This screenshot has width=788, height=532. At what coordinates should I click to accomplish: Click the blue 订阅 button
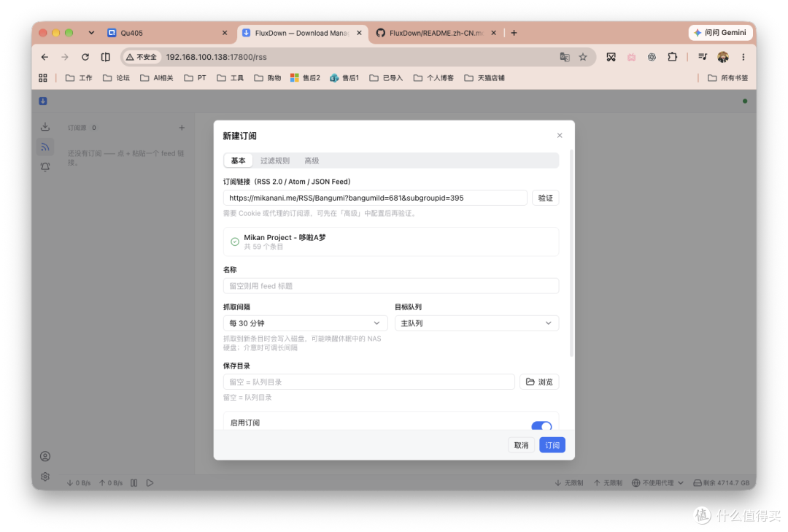(552, 445)
